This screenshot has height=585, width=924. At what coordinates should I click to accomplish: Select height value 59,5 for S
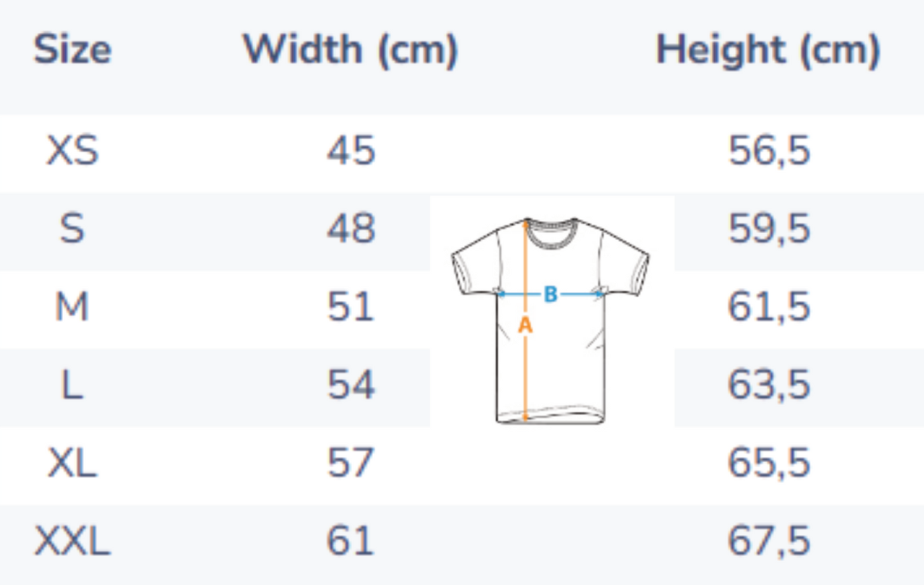tap(769, 229)
